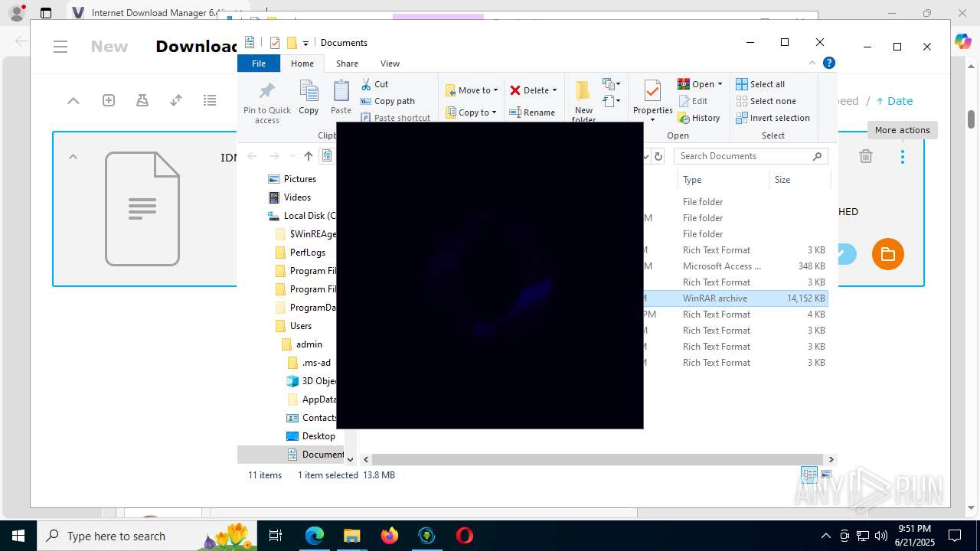Screen dimensions: 980x551
Task: Switch to the Home ribbon tab
Action: (x=302, y=64)
